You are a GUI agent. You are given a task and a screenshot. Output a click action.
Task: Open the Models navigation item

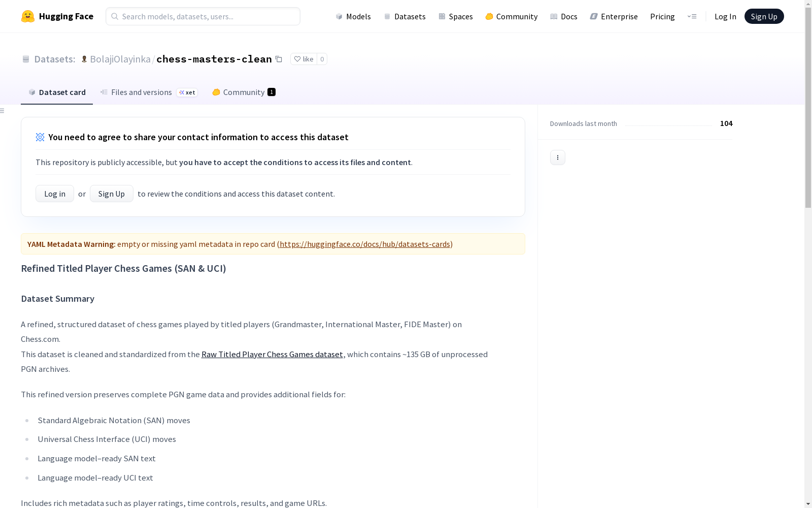pos(353,16)
